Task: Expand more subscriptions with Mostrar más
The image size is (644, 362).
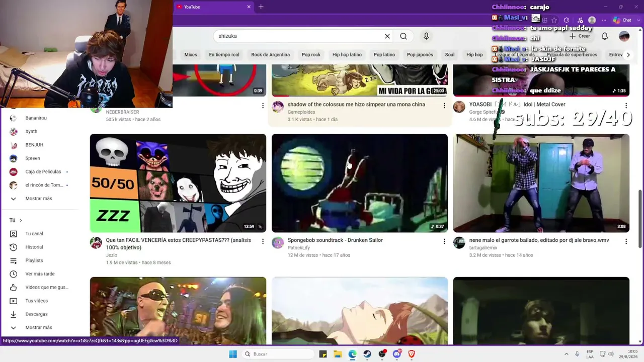Action: 39,199
